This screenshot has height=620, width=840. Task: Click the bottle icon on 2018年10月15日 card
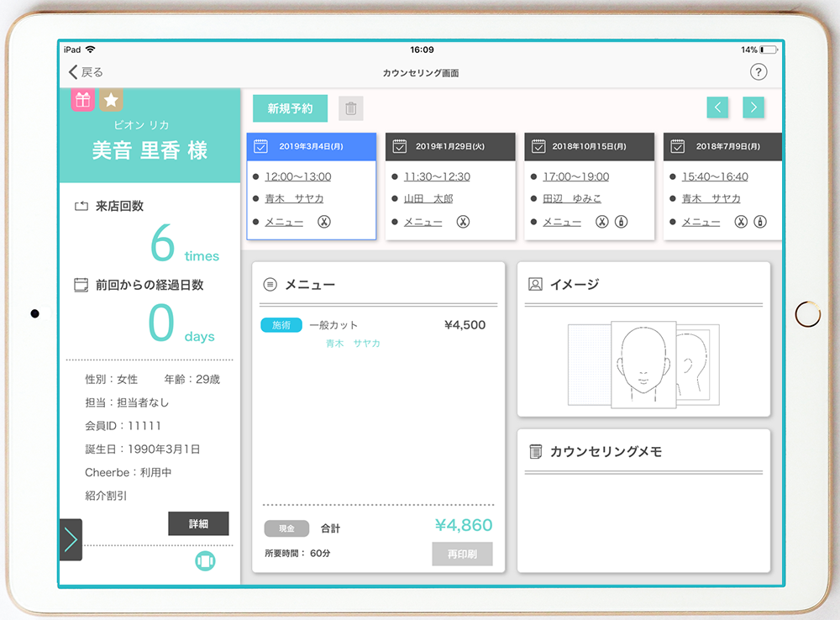pyautogui.click(x=621, y=223)
